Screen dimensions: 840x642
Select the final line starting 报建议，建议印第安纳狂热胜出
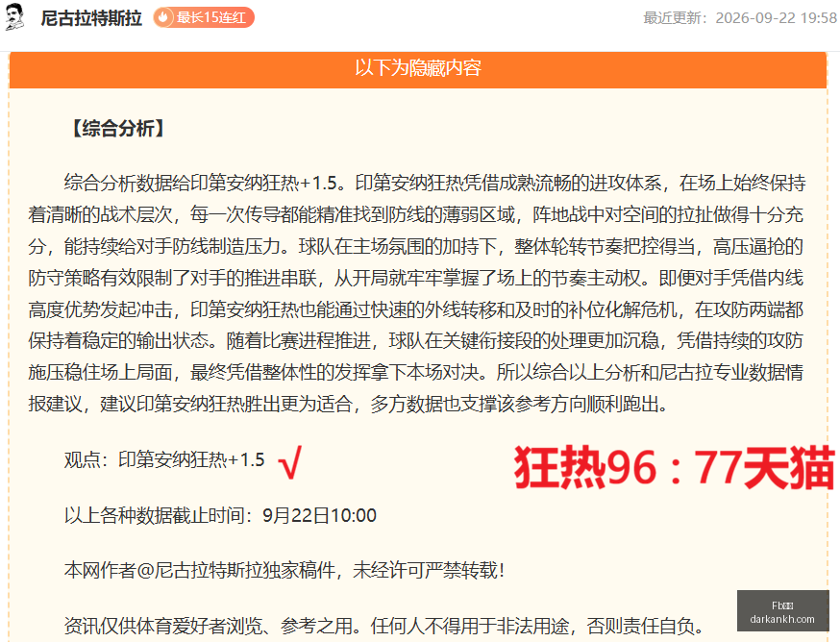tap(349, 404)
